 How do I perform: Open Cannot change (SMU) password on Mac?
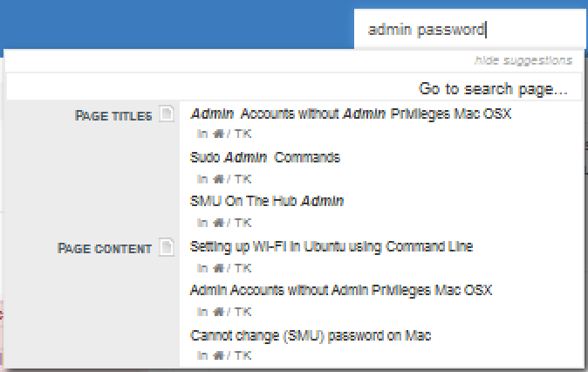click(311, 335)
